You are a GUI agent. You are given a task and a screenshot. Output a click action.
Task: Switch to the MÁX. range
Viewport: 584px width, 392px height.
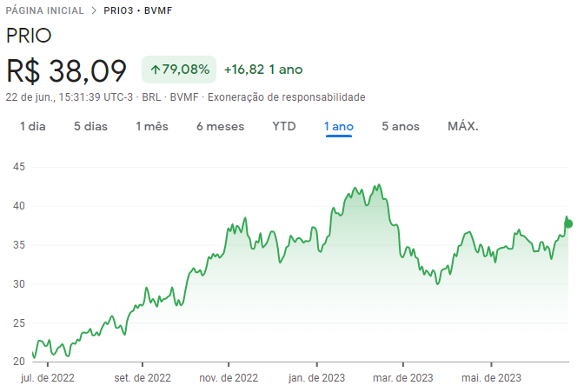pos(463,126)
